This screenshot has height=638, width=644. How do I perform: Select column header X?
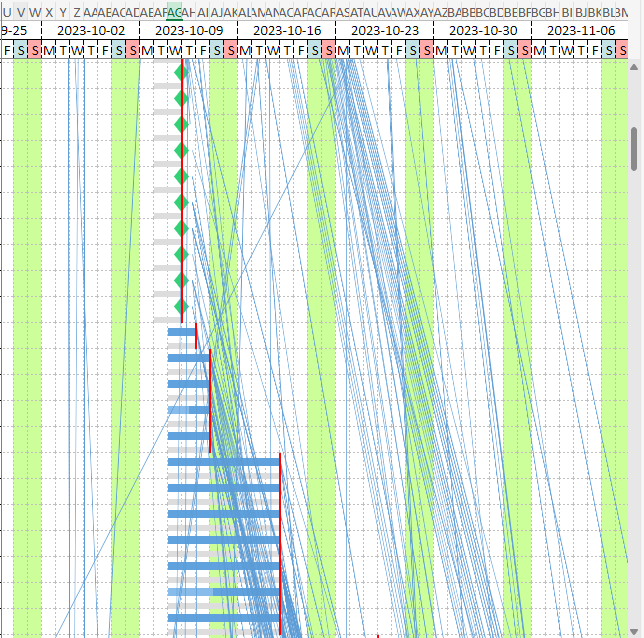[49, 13]
